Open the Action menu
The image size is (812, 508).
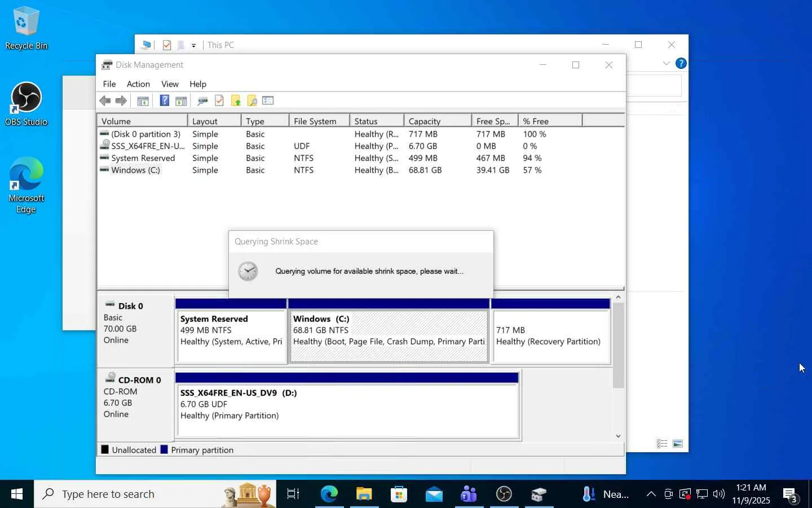(x=138, y=84)
